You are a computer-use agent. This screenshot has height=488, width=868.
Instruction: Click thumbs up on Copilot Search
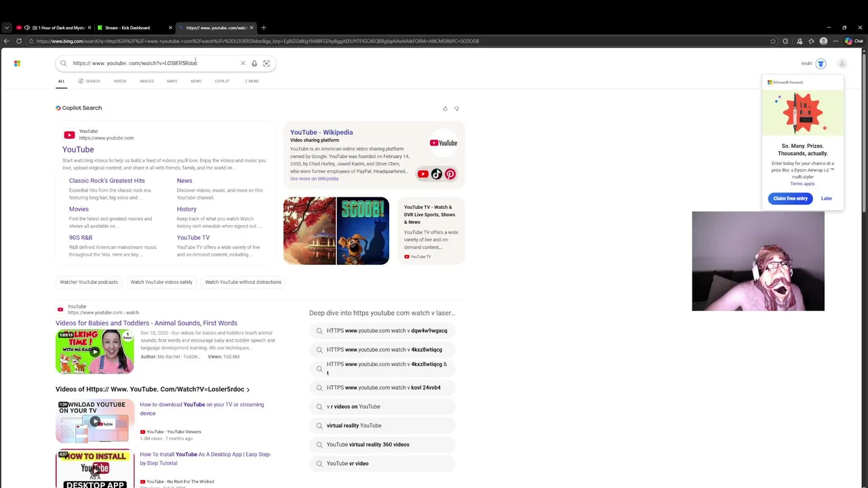(445, 108)
